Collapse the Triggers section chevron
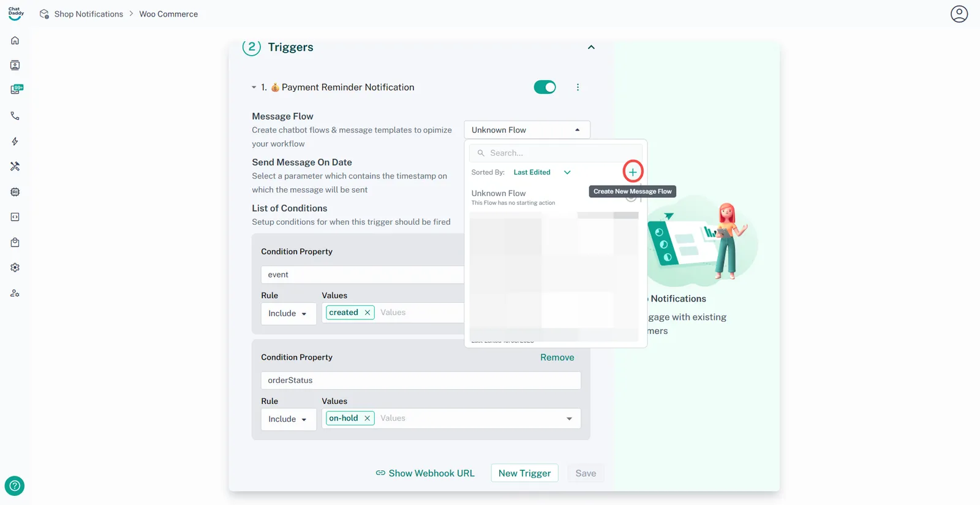 591,47
